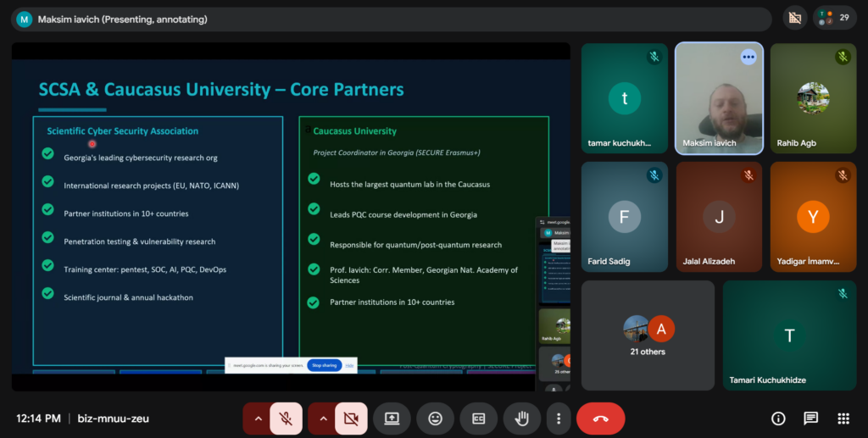868x438 pixels.
Task: Click the Hide link in sharing bar
Action: (x=349, y=365)
